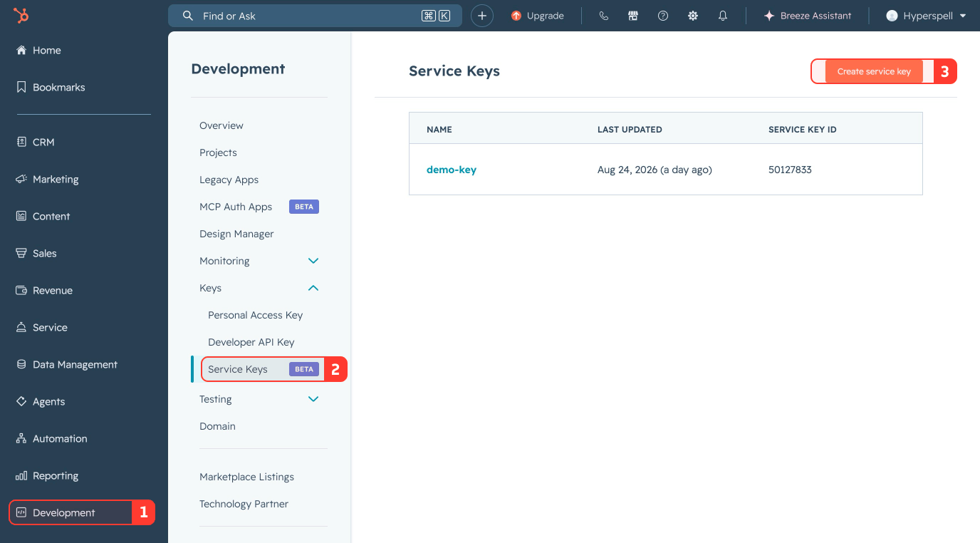This screenshot has height=543, width=980.
Task: Click the Upgrade label
Action: (x=546, y=16)
